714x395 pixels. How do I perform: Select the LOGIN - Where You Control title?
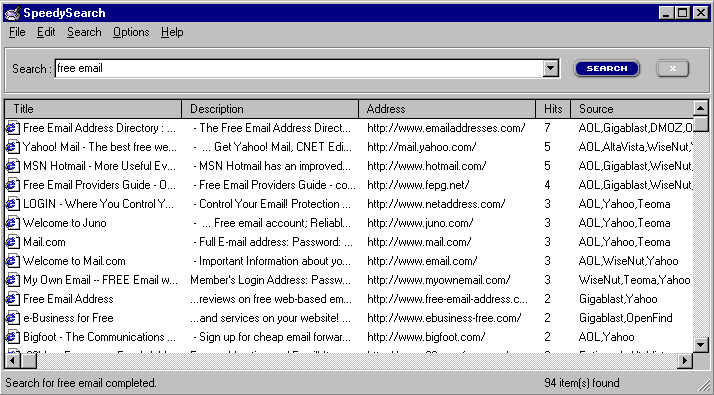[x=98, y=204]
